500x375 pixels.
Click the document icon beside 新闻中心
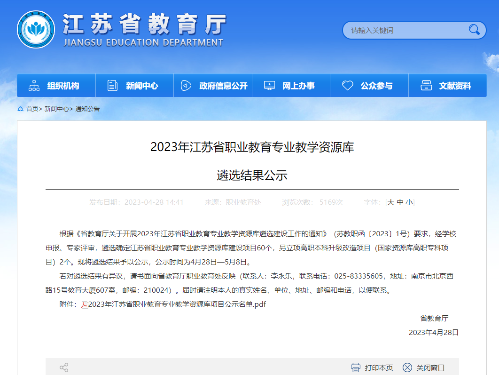[x=112, y=86]
